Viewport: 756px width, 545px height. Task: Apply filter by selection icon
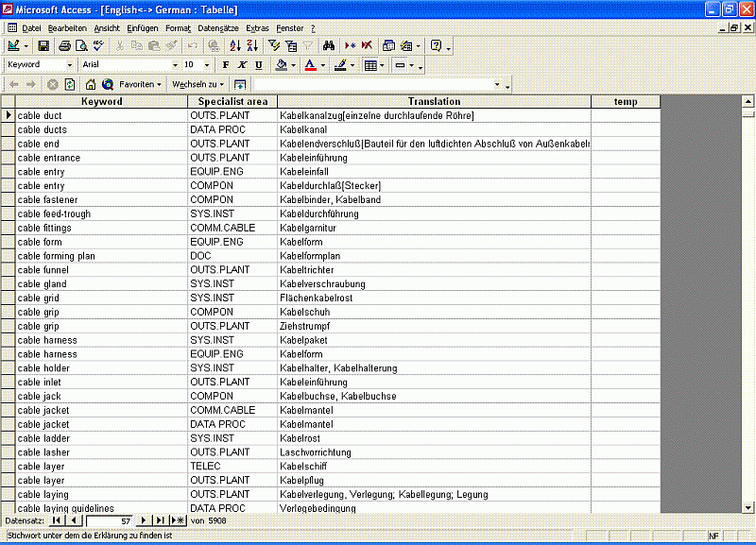point(274,45)
